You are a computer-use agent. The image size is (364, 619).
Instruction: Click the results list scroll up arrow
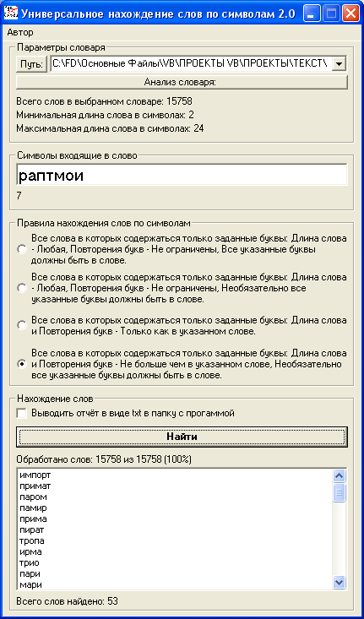click(x=340, y=476)
